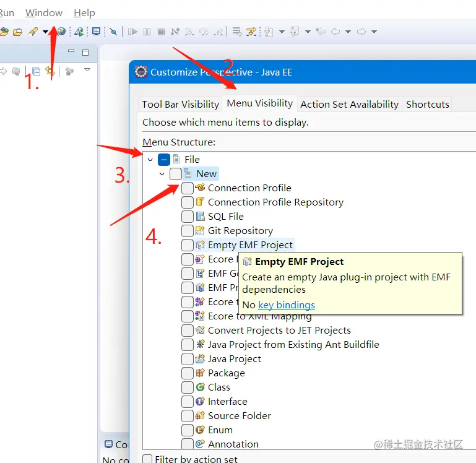Click the Run on Server toolbar icon
The image size is (476, 463).
coord(79,32)
